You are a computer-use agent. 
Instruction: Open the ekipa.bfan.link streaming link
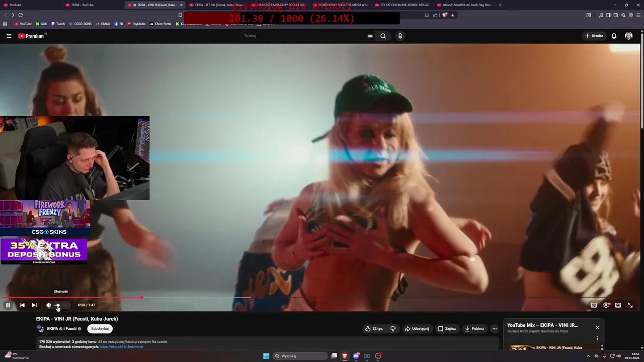point(121,347)
